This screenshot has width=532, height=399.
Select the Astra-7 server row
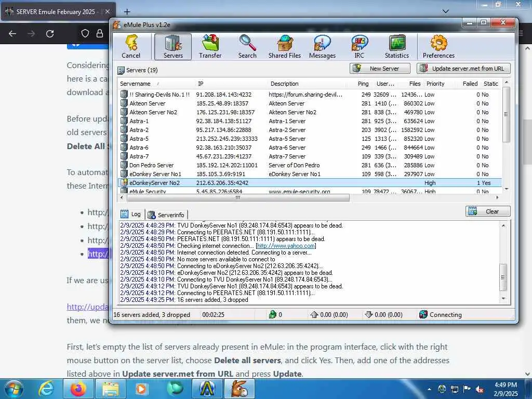pyautogui.click(x=310, y=156)
